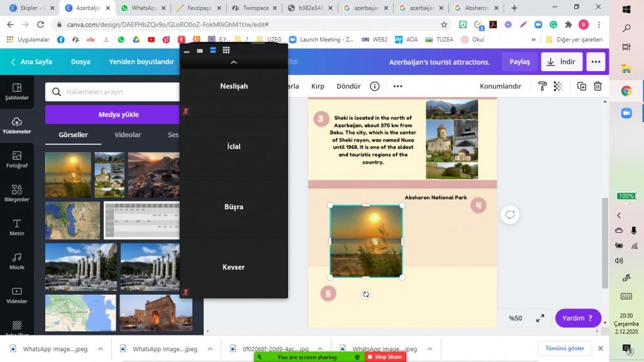Duplicate the selected element
The height and width of the screenshot is (362, 644).
click(x=582, y=86)
